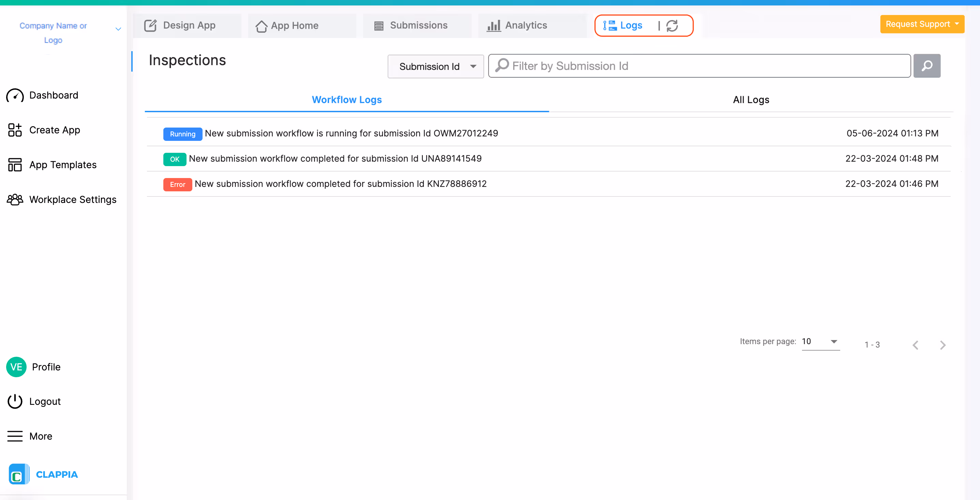980x500 pixels.
Task: Open Workplace Settings
Action: tap(72, 200)
